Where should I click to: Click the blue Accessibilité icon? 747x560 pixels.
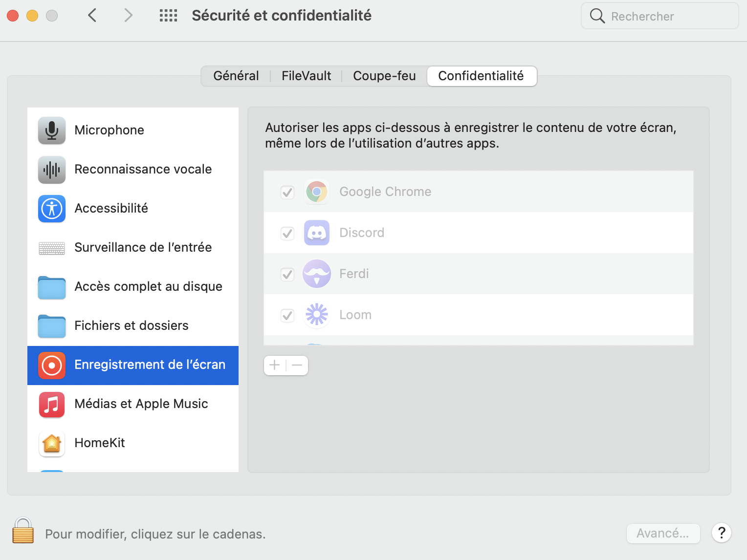pos(51,209)
